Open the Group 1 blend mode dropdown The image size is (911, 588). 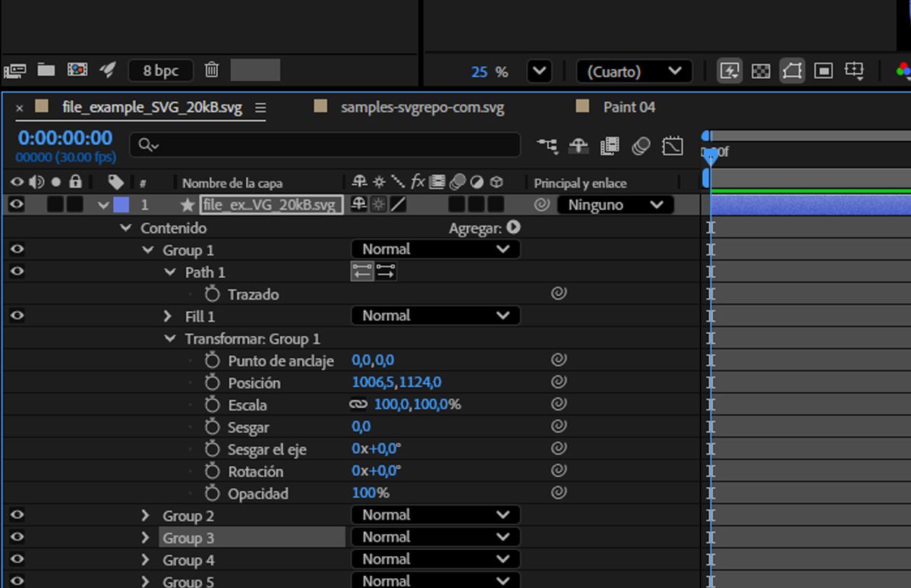pyautogui.click(x=436, y=249)
